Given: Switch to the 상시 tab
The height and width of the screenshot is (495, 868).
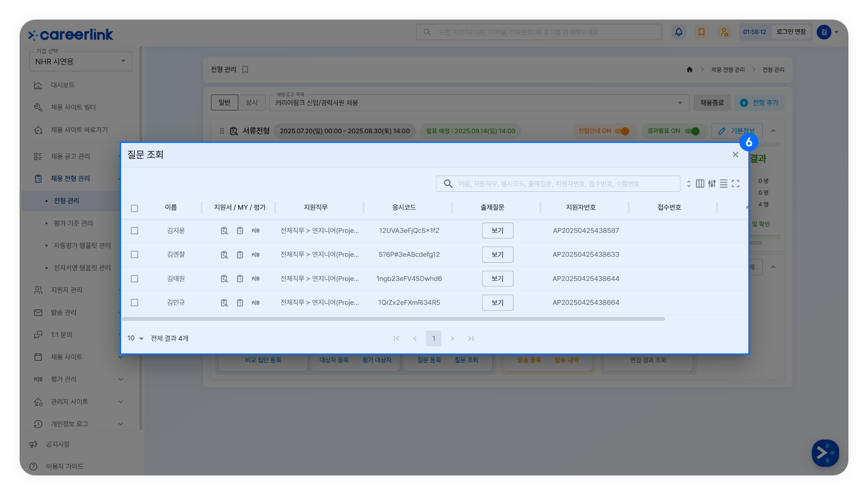Looking at the screenshot, I should tap(252, 102).
